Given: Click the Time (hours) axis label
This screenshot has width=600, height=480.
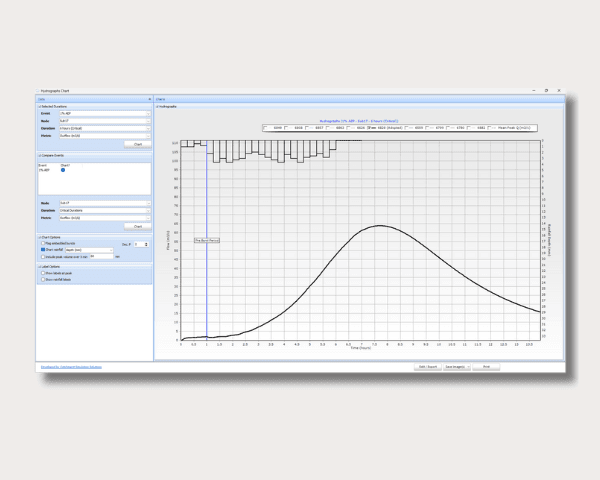Looking at the screenshot, I should point(361,348).
